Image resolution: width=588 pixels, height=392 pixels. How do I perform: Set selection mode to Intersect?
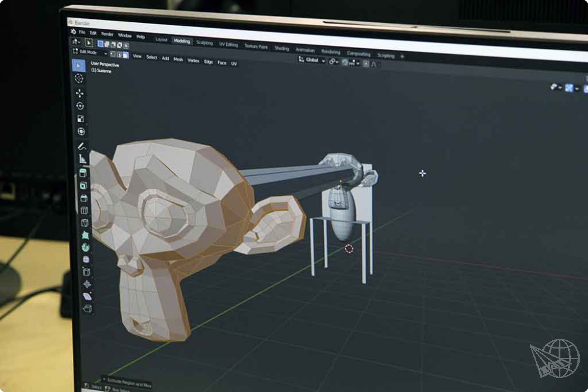126,45
